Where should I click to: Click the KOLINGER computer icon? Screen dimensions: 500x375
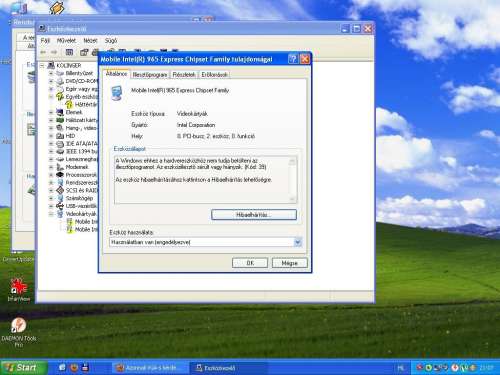pos(51,65)
